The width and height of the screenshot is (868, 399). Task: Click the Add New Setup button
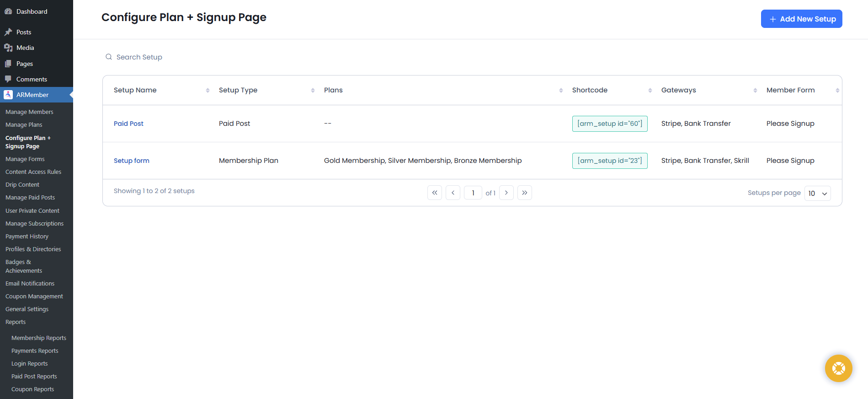click(801, 19)
